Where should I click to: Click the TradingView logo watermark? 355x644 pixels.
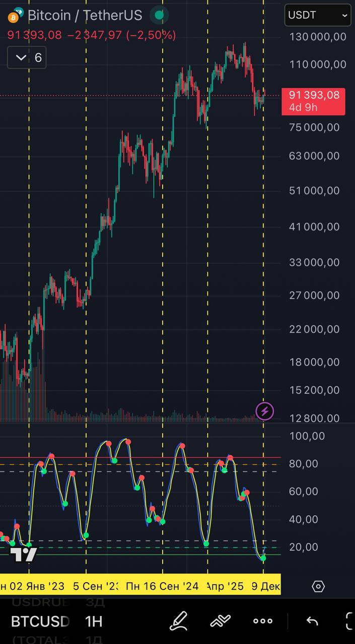click(x=24, y=554)
